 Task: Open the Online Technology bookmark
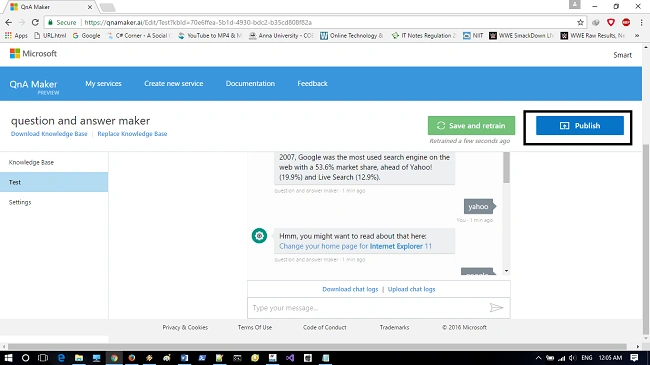click(352, 36)
